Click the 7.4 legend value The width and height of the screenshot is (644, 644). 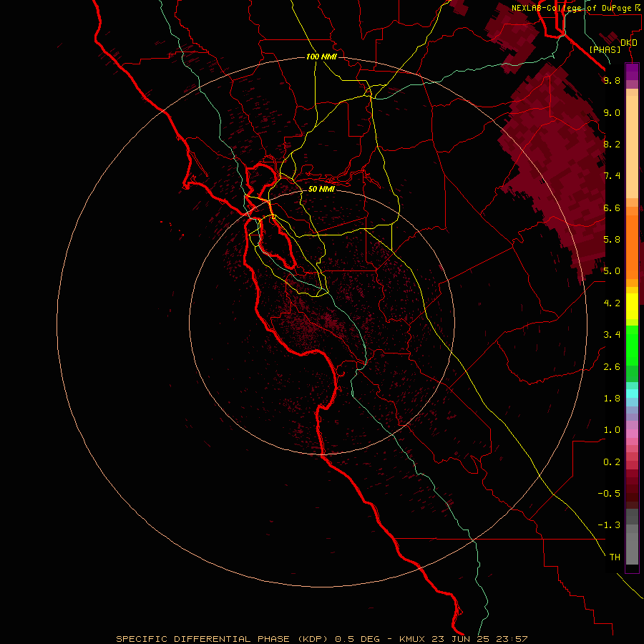point(612,176)
